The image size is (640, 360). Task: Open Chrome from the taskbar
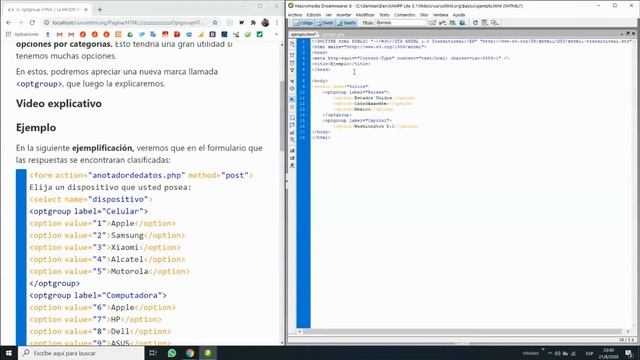[190, 353]
